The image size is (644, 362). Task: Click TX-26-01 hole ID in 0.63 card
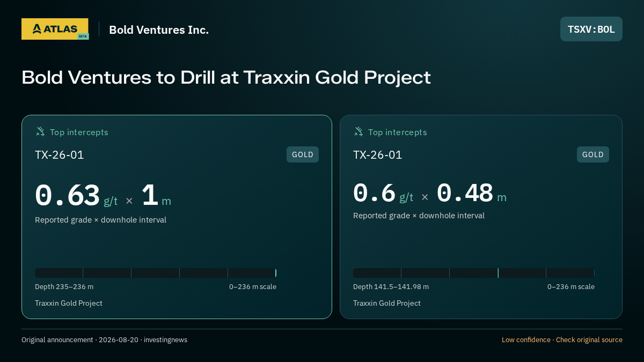(60, 155)
